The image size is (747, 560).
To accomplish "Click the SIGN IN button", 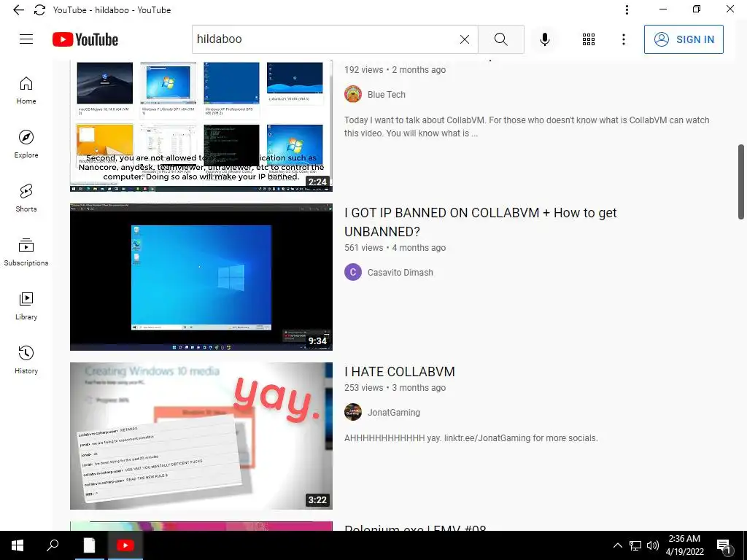I will (684, 39).
